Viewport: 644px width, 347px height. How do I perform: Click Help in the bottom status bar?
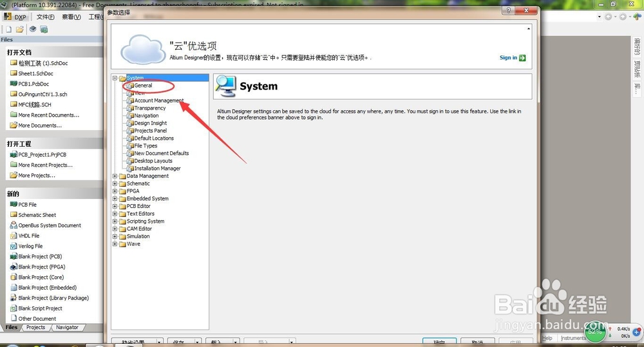point(547,338)
